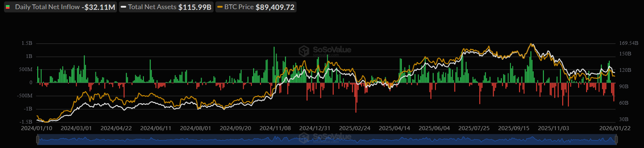The height and width of the screenshot is (148, 644).
Task: Select the 2026/01/22 date axis label
Action: click(x=614, y=128)
